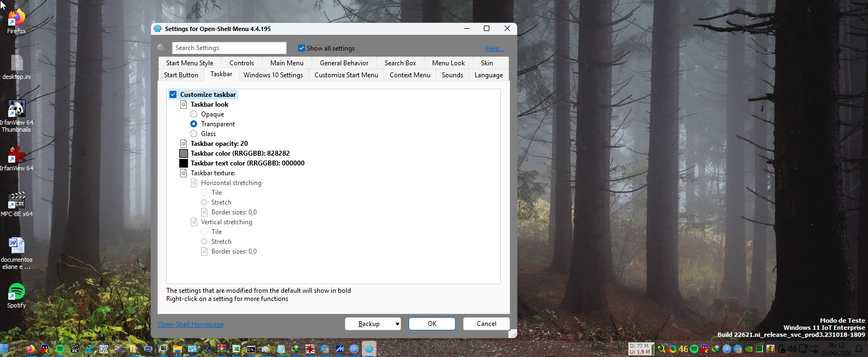Screen dimensions: 868x357
Task: Click the black Taskbar text color swatch
Action: pyautogui.click(x=184, y=163)
